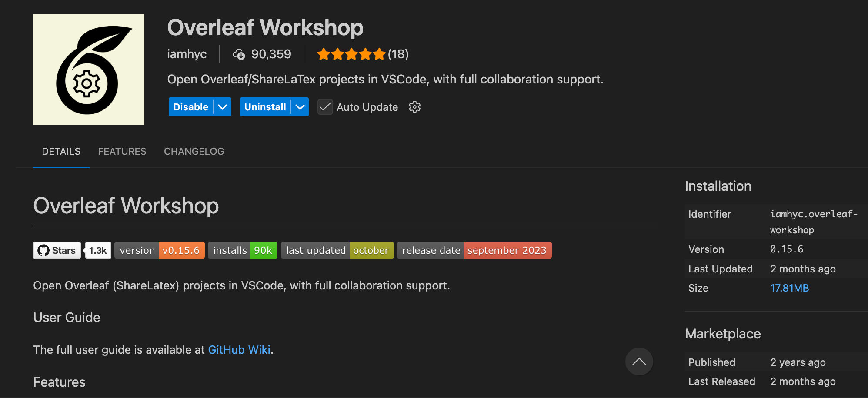
Task: Click the version v0.15.6 badge
Action: [160, 250]
